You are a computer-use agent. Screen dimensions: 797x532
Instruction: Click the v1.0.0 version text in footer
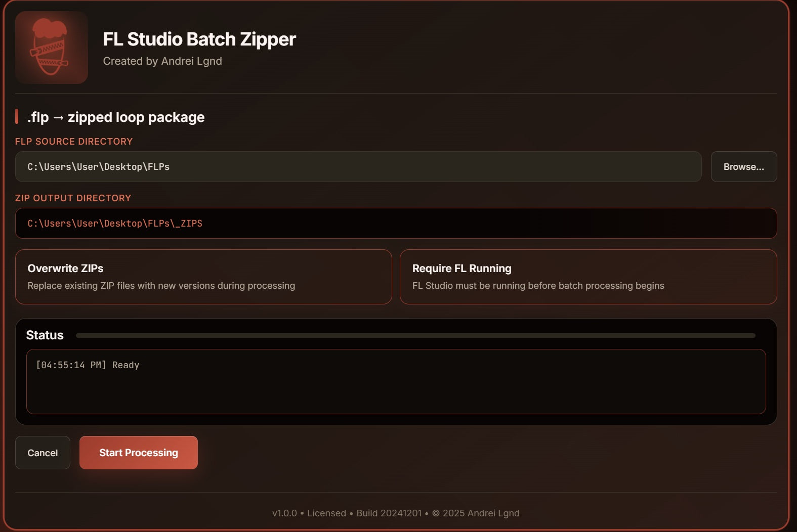tap(284, 513)
